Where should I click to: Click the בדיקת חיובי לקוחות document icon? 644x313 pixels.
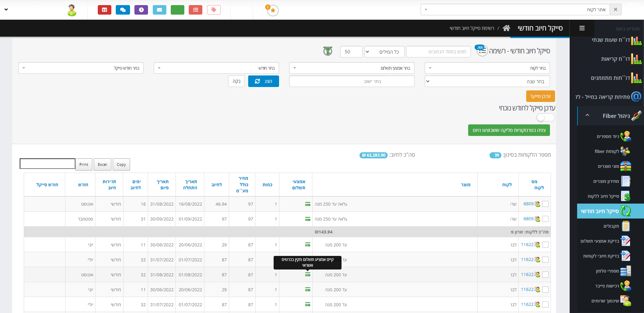(626, 256)
